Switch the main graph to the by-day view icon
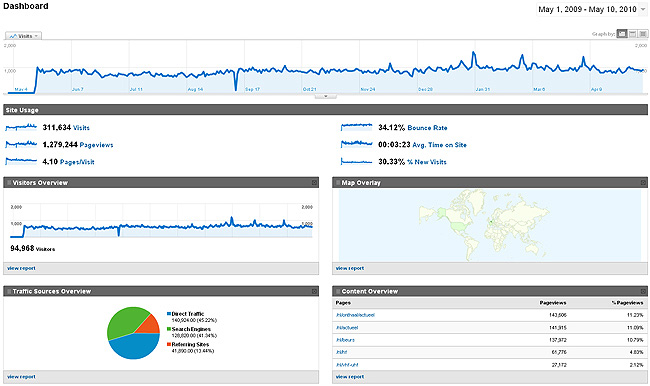The image size is (650, 386). 622,34
